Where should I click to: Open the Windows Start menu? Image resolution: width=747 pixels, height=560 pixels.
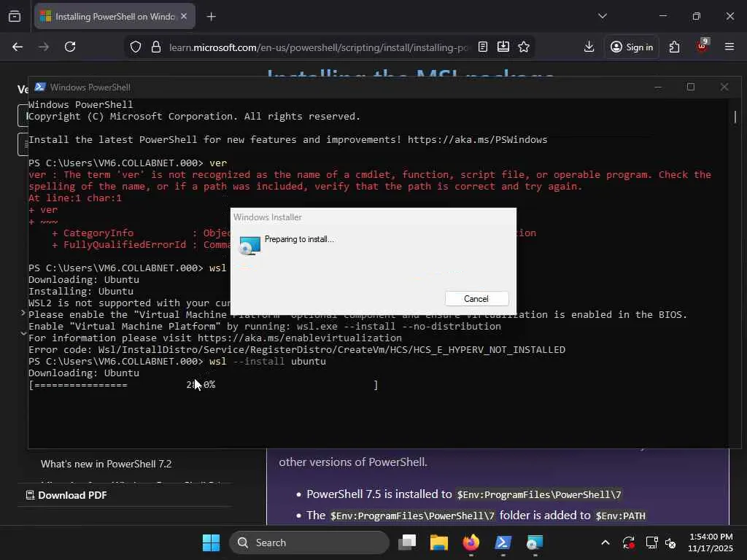(x=211, y=542)
